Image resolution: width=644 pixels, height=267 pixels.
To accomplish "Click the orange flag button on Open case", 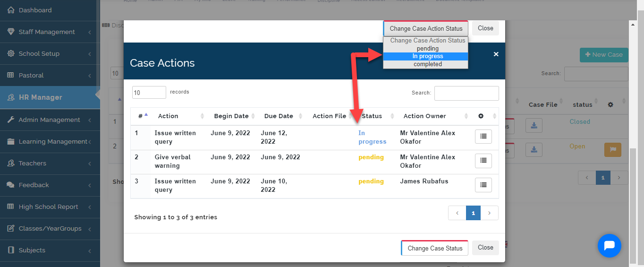I will pos(613,149).
